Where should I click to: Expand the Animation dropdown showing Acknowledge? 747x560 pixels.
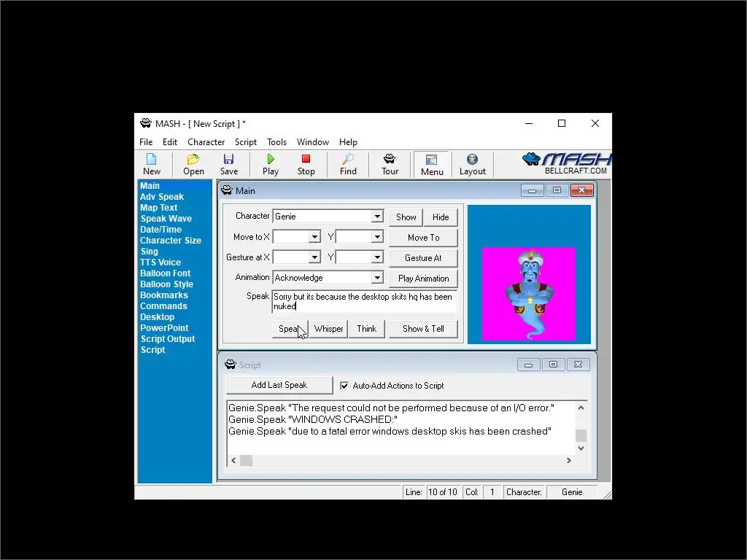coord(377,278)
